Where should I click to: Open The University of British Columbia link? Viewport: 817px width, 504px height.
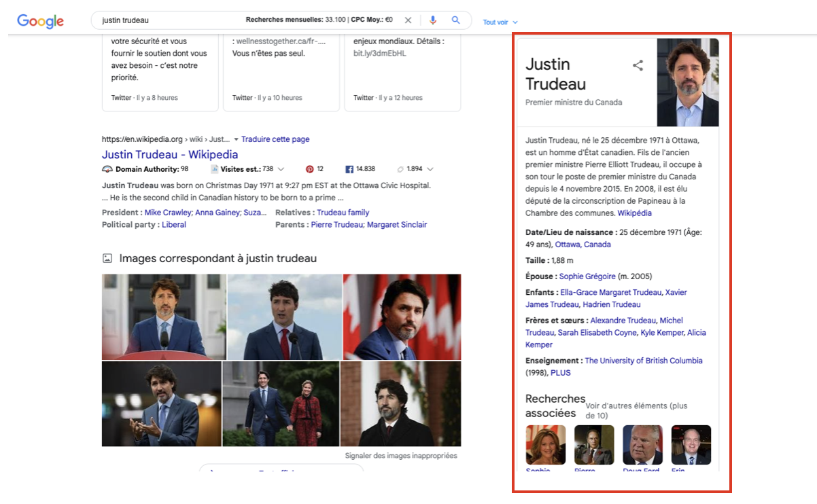coord(644,361)
